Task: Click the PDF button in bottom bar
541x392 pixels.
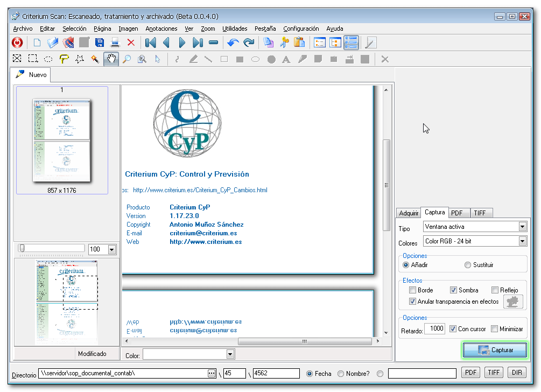Action: coord(470,373)
